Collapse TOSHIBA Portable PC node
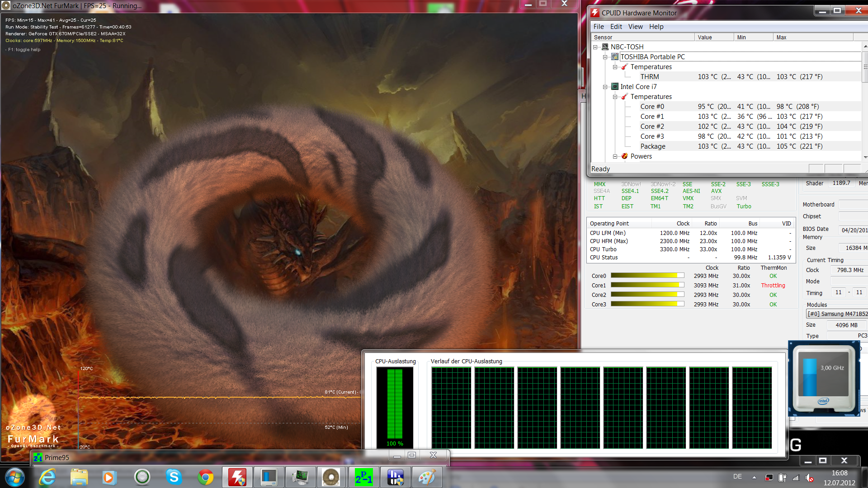The image size is (868, 488). pos(605,57)
